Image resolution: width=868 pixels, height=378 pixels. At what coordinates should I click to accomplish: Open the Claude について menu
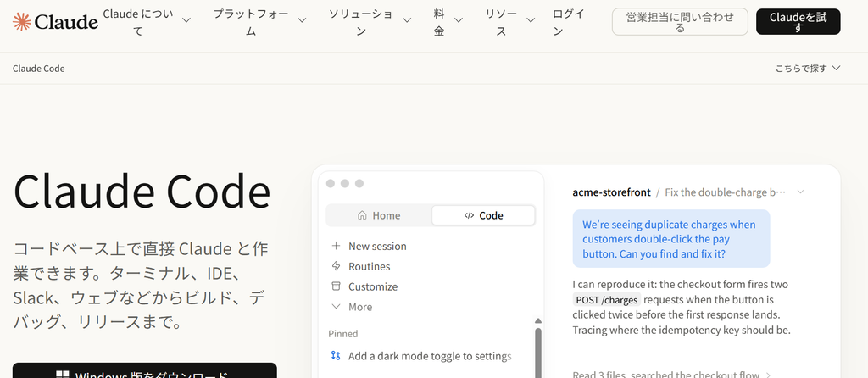[146, 22]
